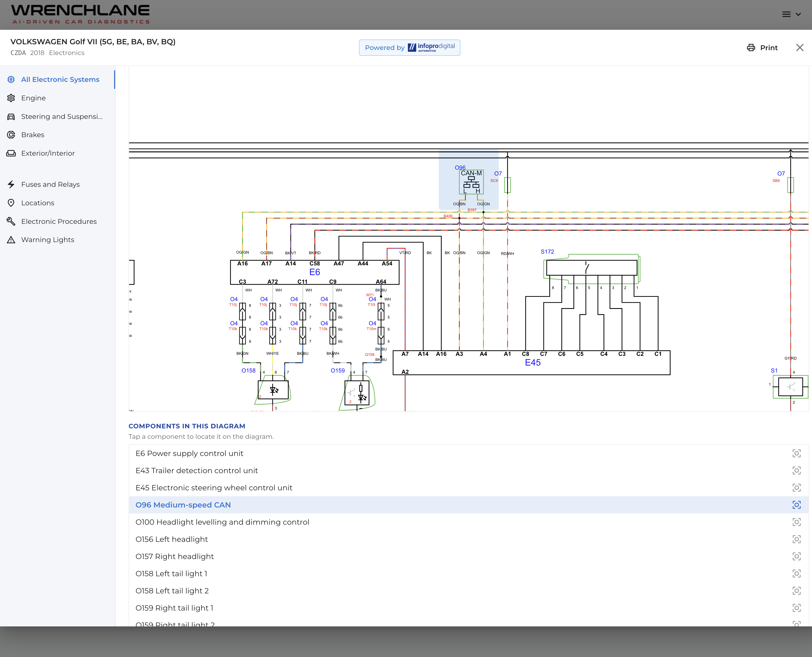The image size is (812, 657).
Task: Locate E6 Power supply control unit icon
Action: [x=796, y=453]
